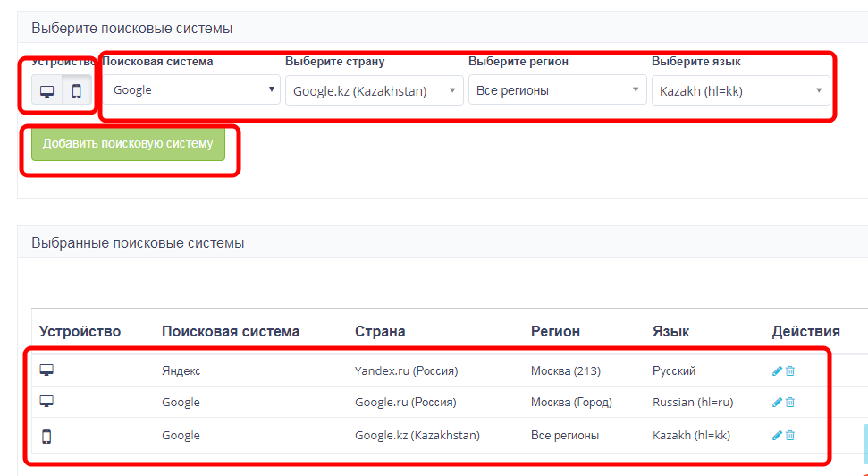Click mobile phone icon in Google.kz row
The width and height of the screenshot is (868, 476).
tap(46, 436)
